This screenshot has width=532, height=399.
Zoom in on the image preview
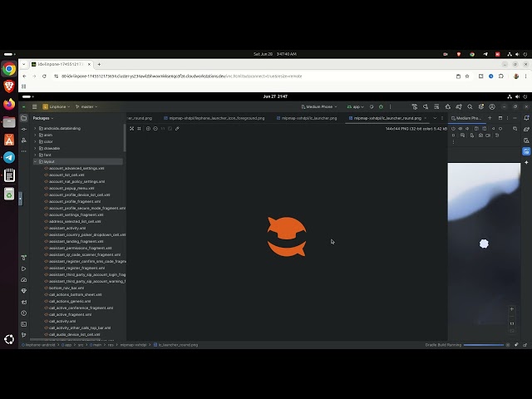pyautogui.click(x=148, y=129)
